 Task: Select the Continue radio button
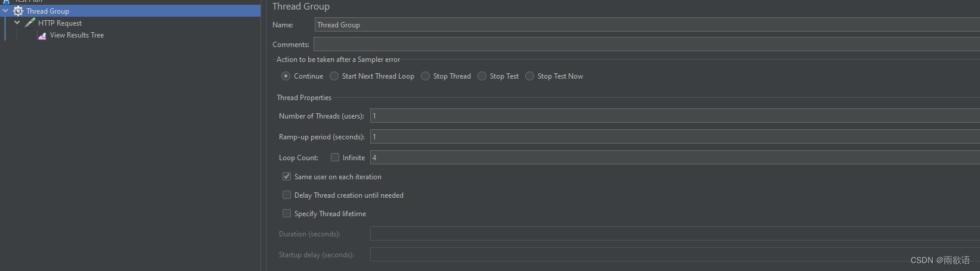pyautogui.click(x=286, y=76)
